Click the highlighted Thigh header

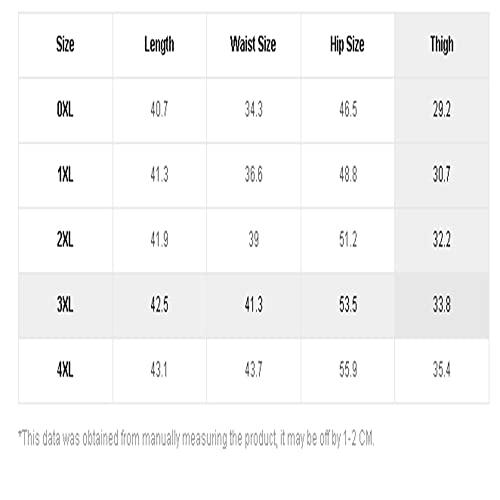[442, 44]
